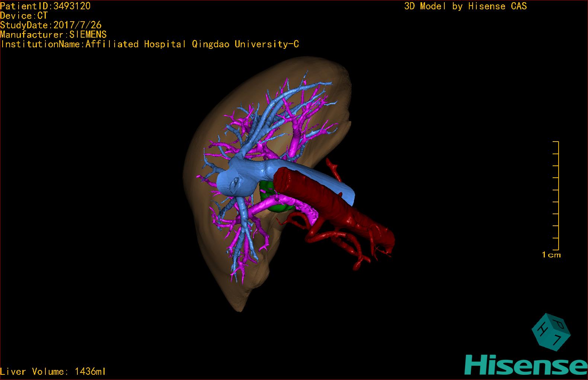Click the PatientID:3493120 text
The width and height of the screenshot is (588, 380).
(45, 6)
